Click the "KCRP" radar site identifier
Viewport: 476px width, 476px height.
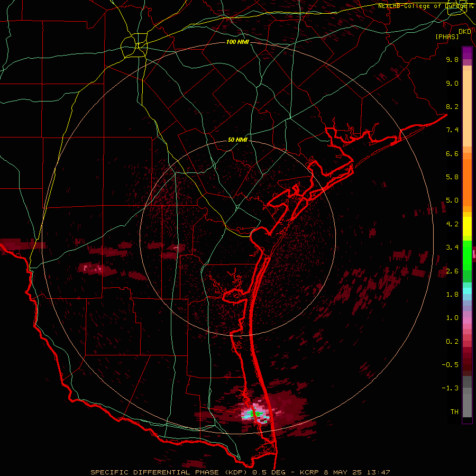point(309,472)
